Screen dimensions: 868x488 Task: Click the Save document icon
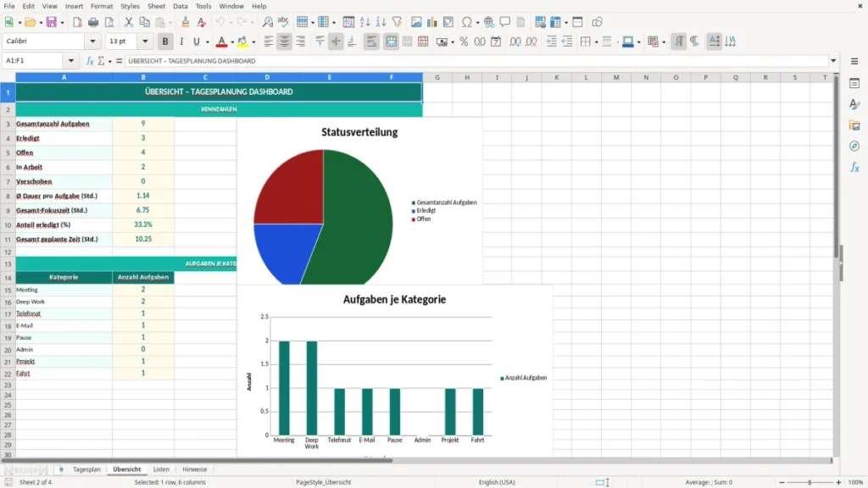coord(52,22)
